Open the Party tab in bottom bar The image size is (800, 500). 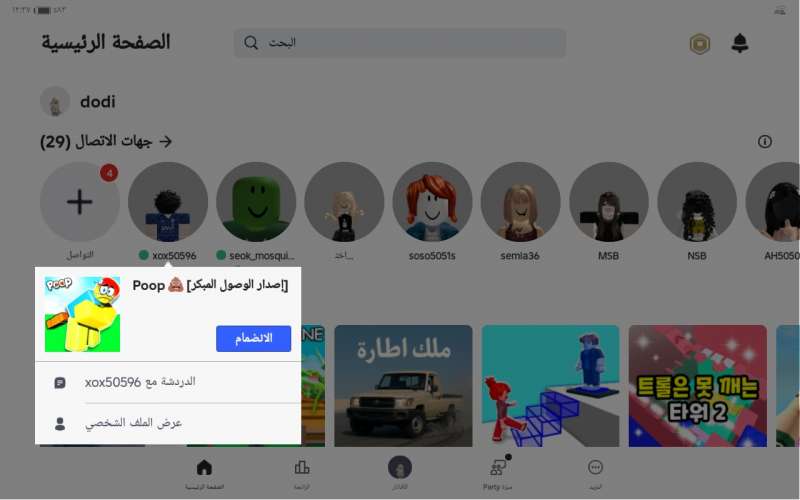497,473
